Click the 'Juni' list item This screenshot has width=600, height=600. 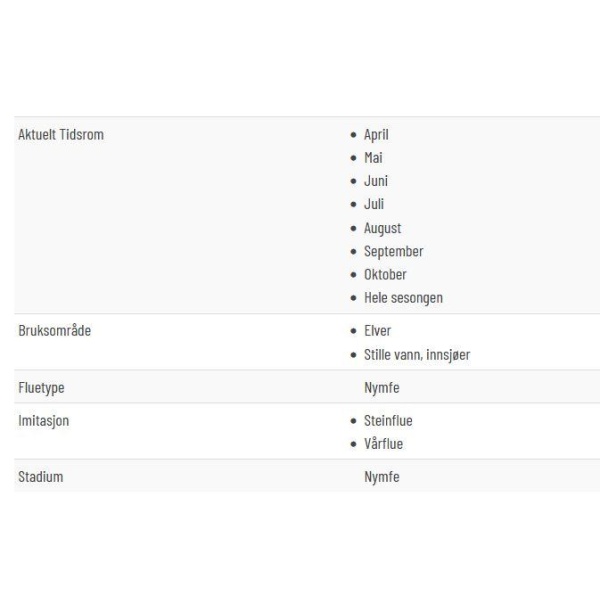pos(376,181)
